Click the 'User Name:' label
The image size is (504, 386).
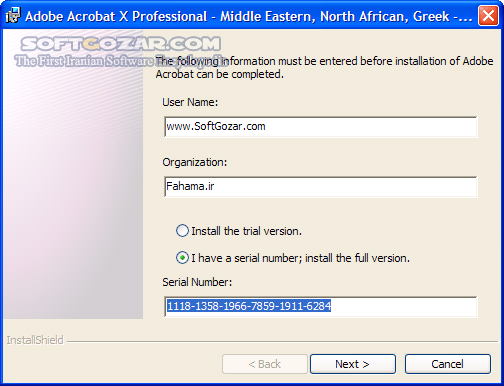(x=190, y=102)
